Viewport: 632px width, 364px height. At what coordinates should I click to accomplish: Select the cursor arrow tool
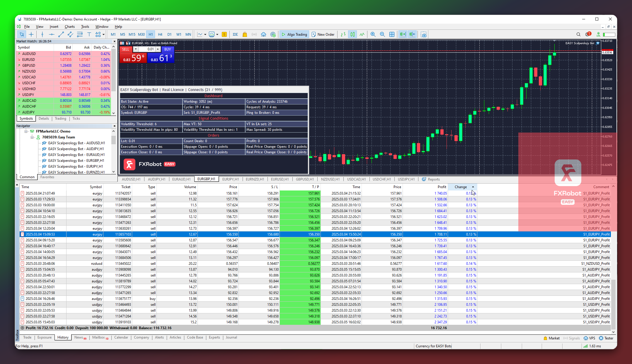(22, 35)
